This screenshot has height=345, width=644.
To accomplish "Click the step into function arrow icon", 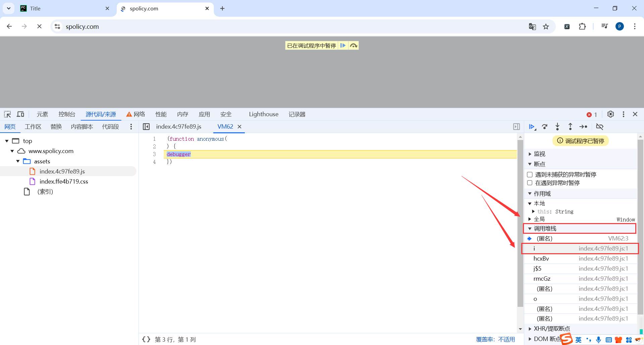I will (557, 127).
